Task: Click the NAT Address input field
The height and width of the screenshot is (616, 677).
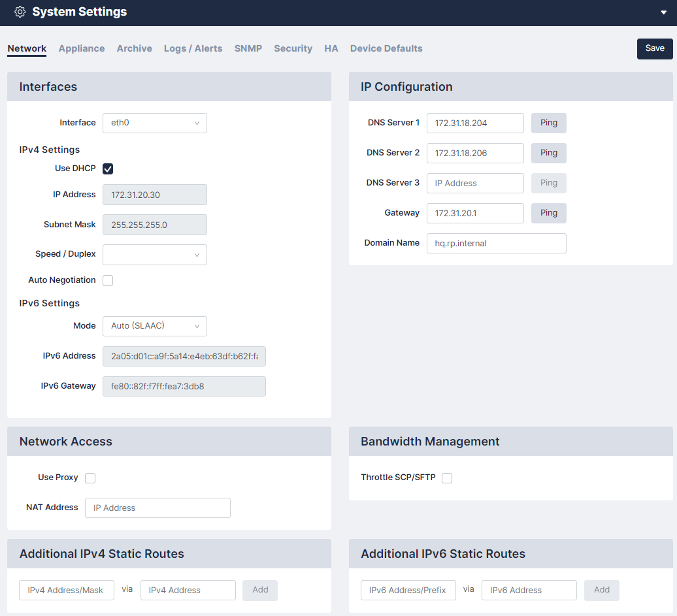Action: coord(157,508)
